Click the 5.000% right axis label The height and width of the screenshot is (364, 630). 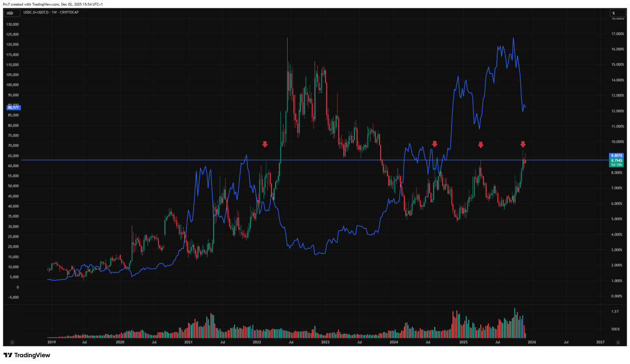[618, 219]
